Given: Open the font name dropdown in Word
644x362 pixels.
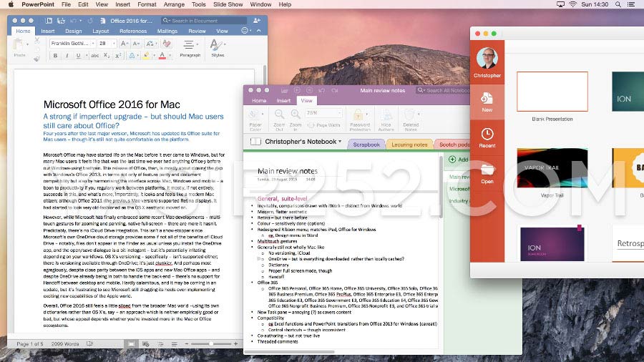Looking at the screenshot, I should [x=93, y=43].
